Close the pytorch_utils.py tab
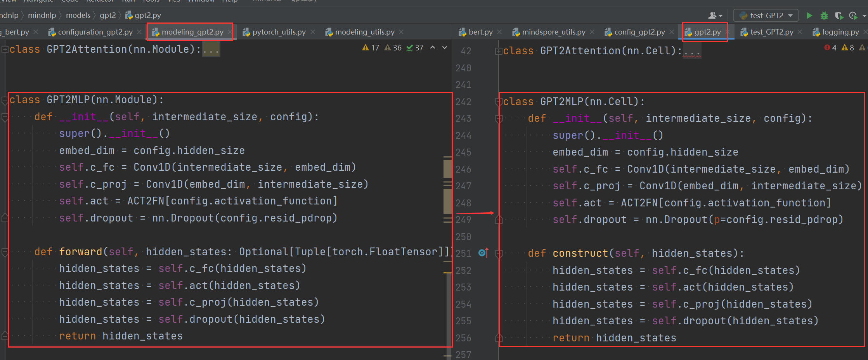868x360 pixels. [313, 32]
